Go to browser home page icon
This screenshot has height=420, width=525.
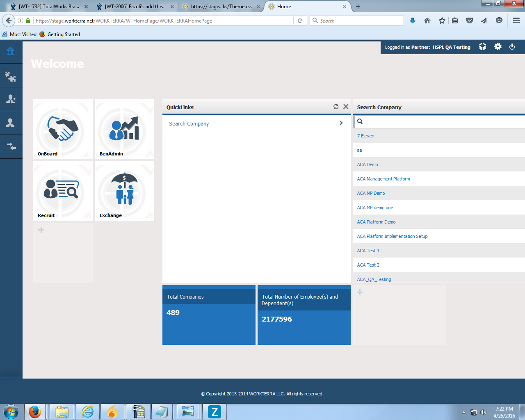(x=427, y=21)
